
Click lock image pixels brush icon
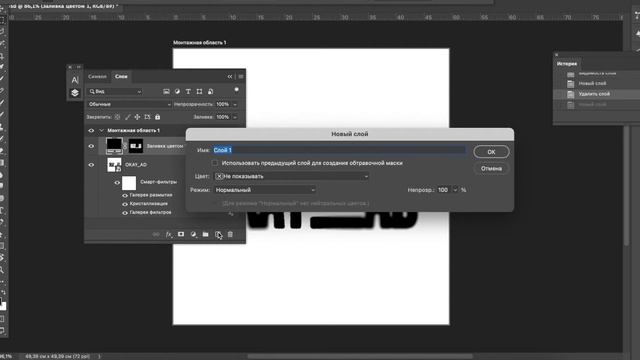(128, 117)
